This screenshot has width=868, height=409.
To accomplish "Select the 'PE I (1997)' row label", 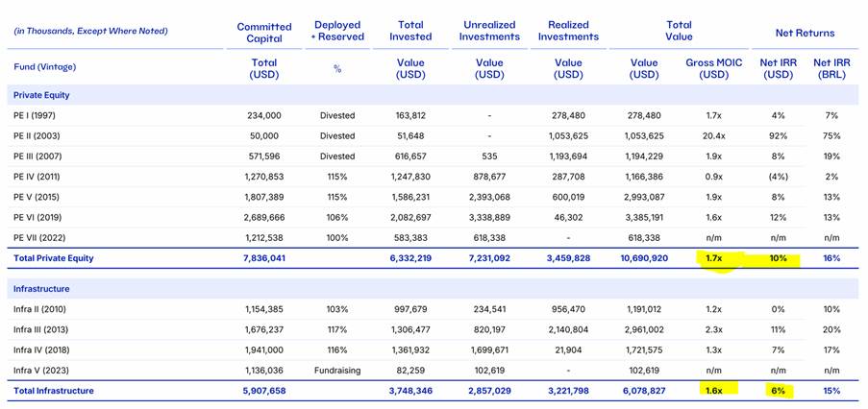I will [35, 115].
